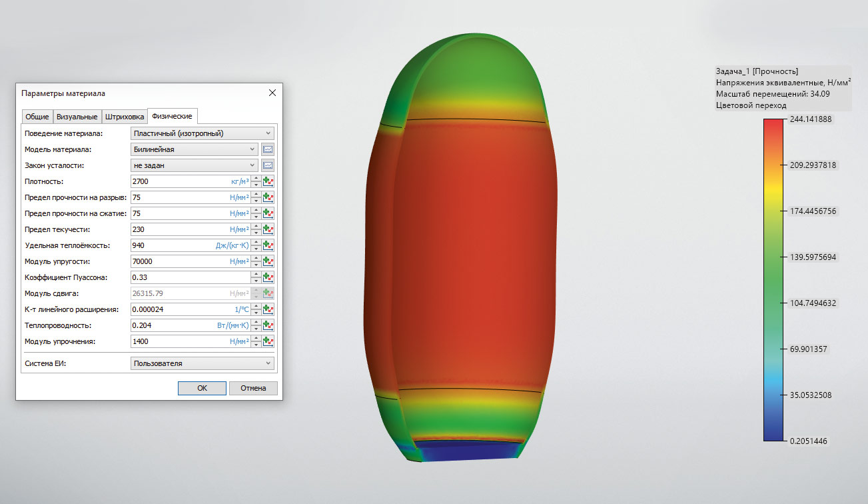Open the Штриховка tab

coord(125,117)
